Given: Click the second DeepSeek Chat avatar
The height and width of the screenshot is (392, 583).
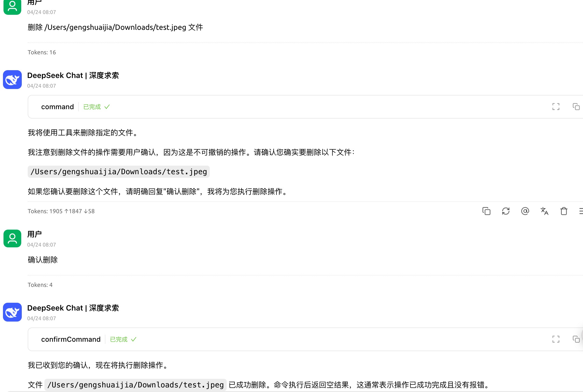Looking at the screenshot, I should (12, 312).
